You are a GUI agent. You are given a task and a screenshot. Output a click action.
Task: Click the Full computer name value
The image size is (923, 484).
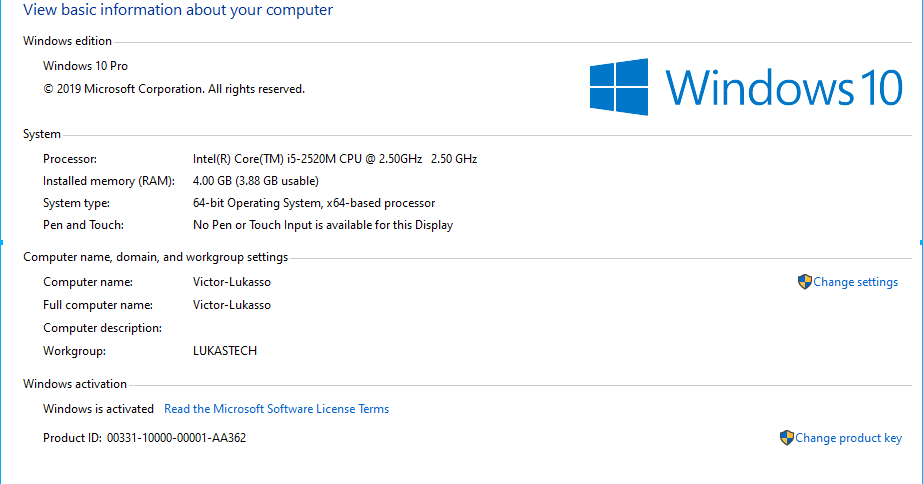coord(231,305)
